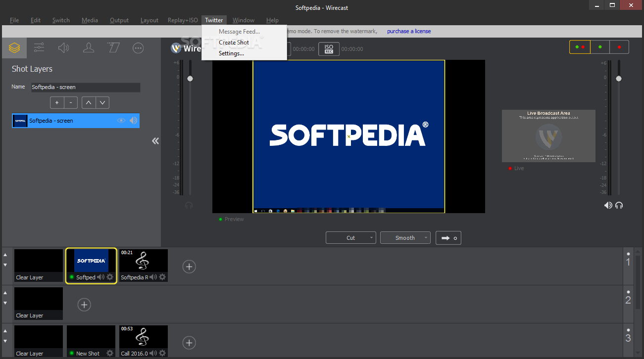Select the New Shot thumbnail in layer 3

(91, 342)
